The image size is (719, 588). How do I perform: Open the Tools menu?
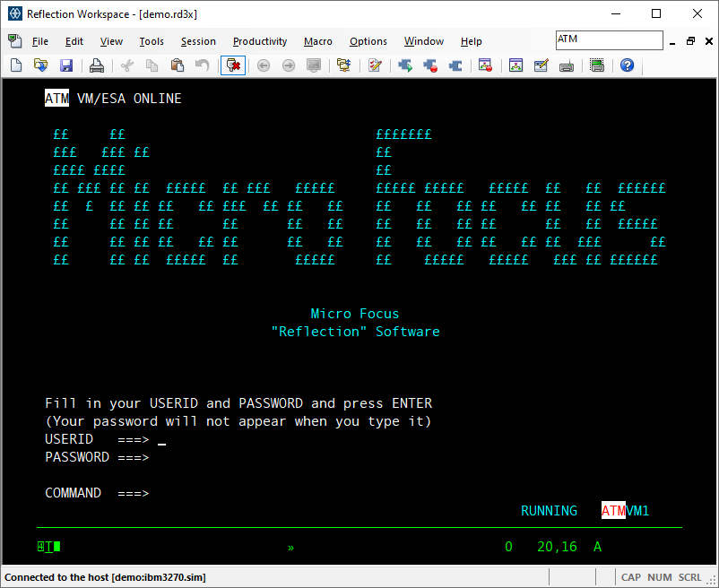pos(152,42)
